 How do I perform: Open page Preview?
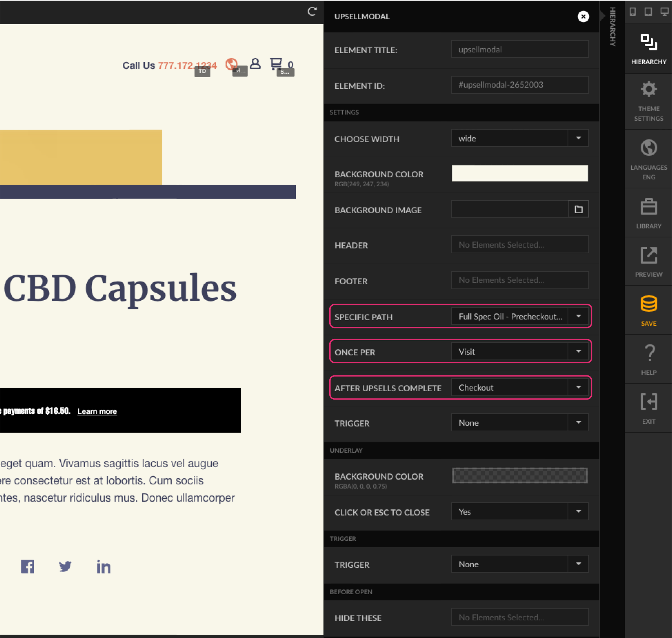(x=649, y=262)
